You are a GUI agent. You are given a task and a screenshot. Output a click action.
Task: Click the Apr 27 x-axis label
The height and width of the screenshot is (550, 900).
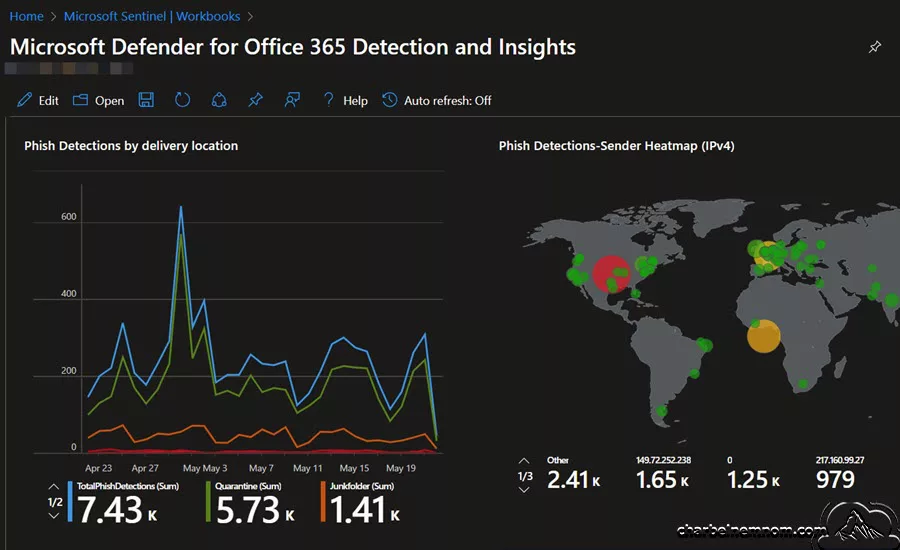145,468
